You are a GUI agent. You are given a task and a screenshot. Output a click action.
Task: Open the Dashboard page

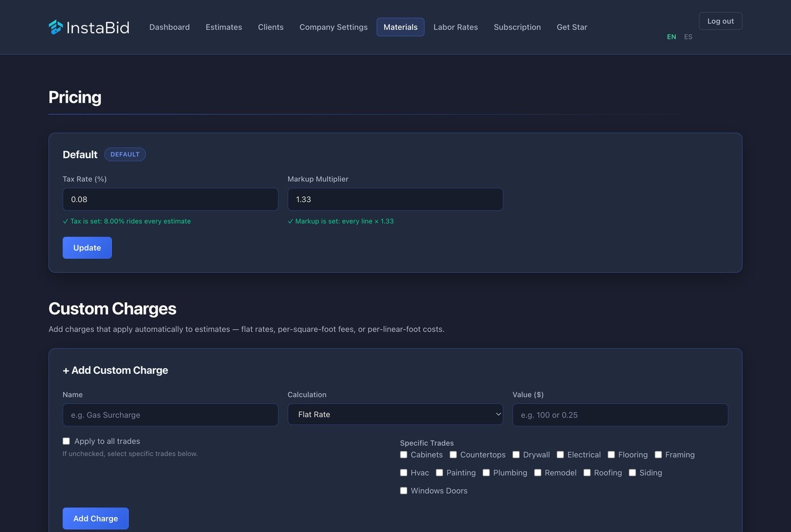169,27
